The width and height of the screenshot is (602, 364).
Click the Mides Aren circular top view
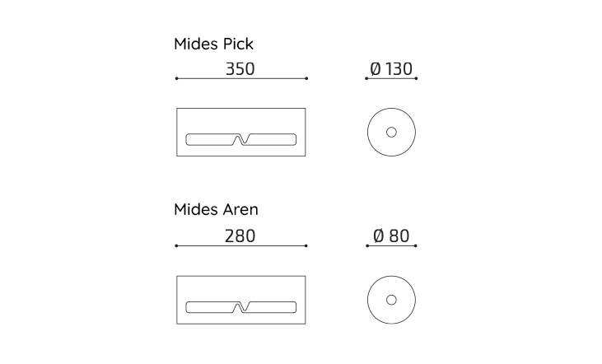tap(391, 300)
